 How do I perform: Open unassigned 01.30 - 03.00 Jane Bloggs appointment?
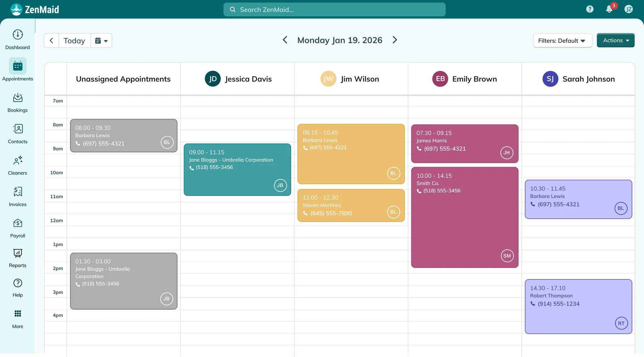(124, 281)
